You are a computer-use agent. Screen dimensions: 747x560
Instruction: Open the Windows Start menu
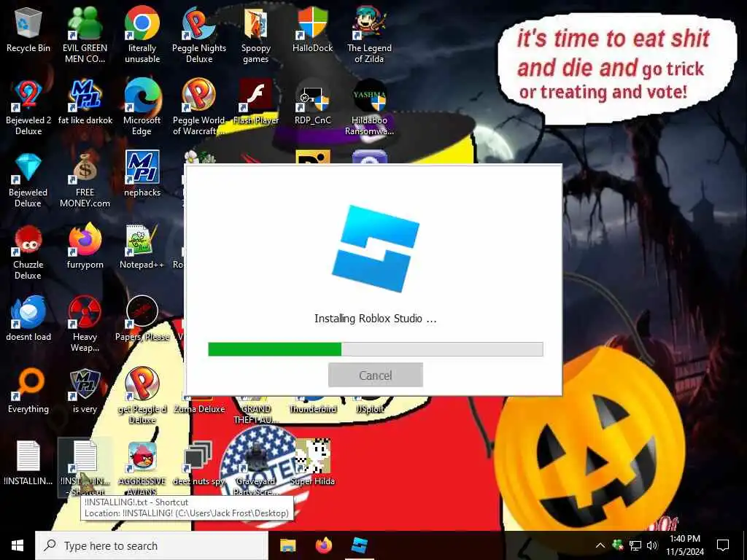(18, 545)
